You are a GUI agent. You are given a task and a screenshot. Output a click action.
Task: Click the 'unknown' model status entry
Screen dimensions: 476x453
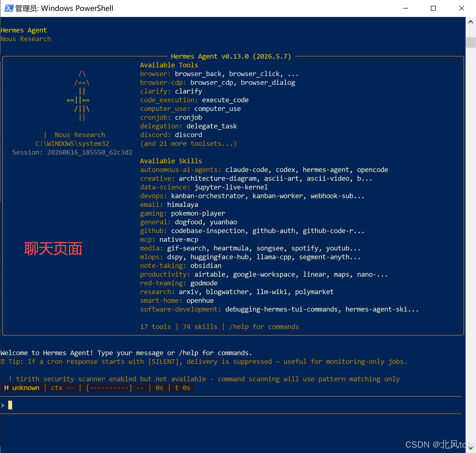click(x=26, y=388)
